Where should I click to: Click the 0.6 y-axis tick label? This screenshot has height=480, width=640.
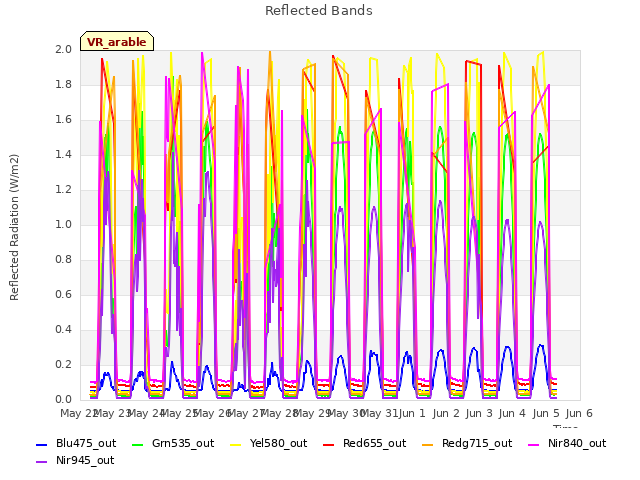click(64, 294)
